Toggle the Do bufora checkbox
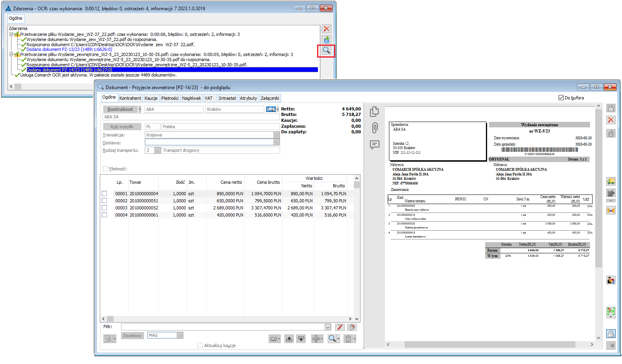 (x=561, y=98)
